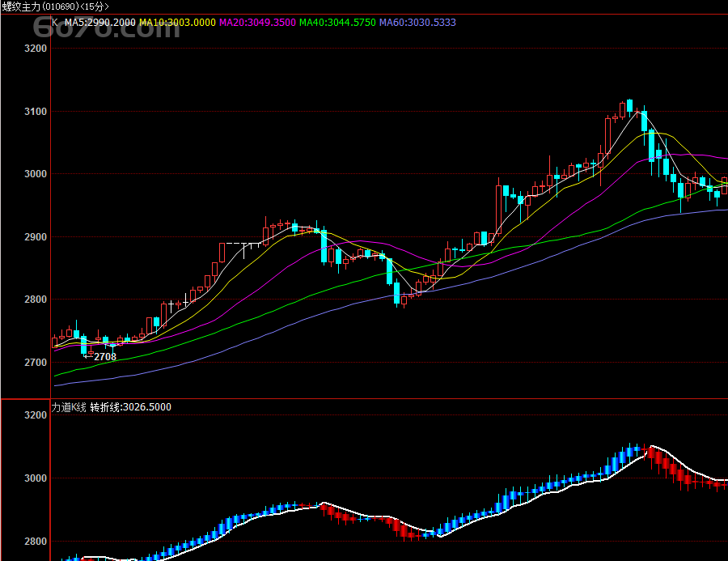Click the K label before MA5
Screen dimensions: 728x561
[x=55, y=23]
